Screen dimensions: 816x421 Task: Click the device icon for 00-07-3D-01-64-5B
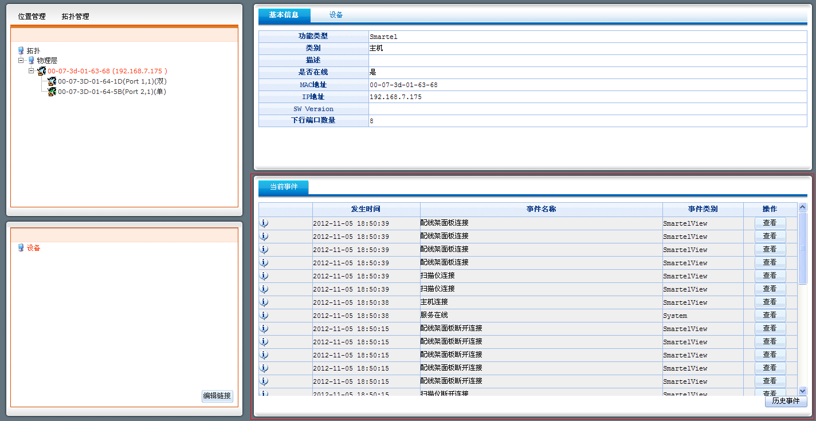tap(52, 92)
